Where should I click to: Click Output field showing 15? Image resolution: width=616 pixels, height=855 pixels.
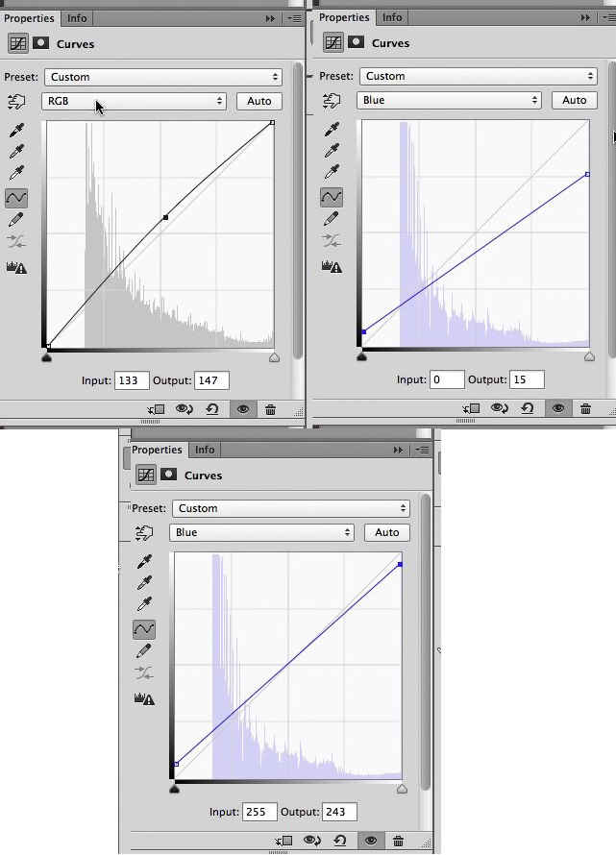527,379
